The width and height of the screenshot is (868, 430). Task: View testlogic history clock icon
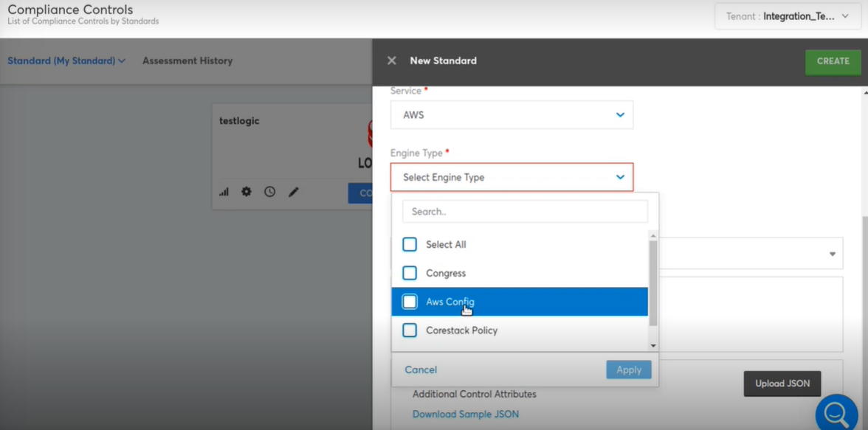tap(269, 192)
